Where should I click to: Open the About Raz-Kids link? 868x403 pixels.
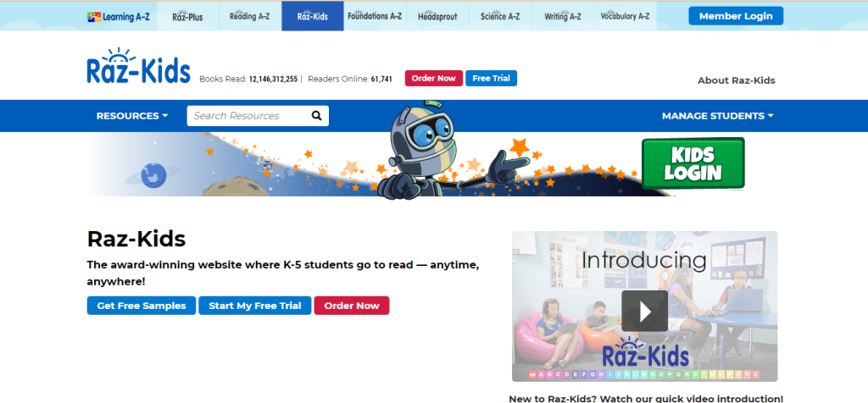(736, 80)
